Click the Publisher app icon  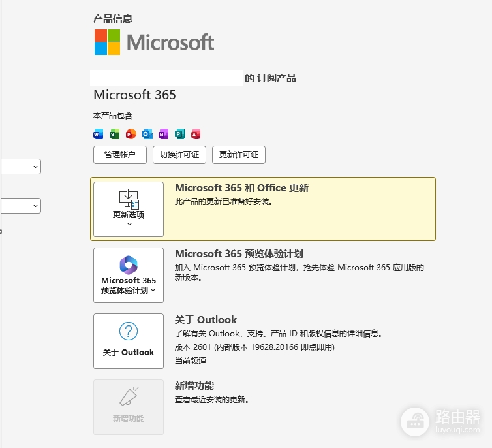click(x=180, y=134)
